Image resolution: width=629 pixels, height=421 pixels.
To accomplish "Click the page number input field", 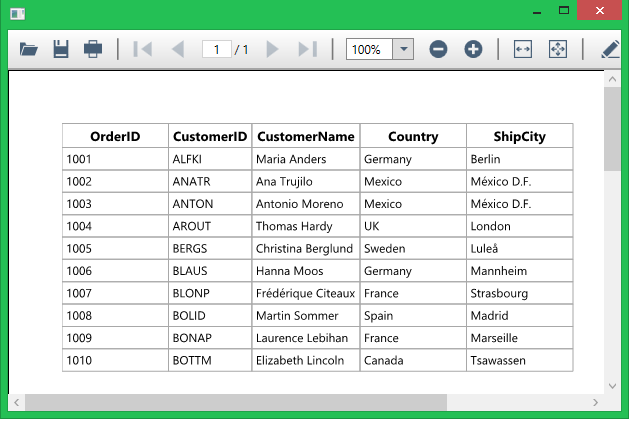I will click(x=217, y=49).
